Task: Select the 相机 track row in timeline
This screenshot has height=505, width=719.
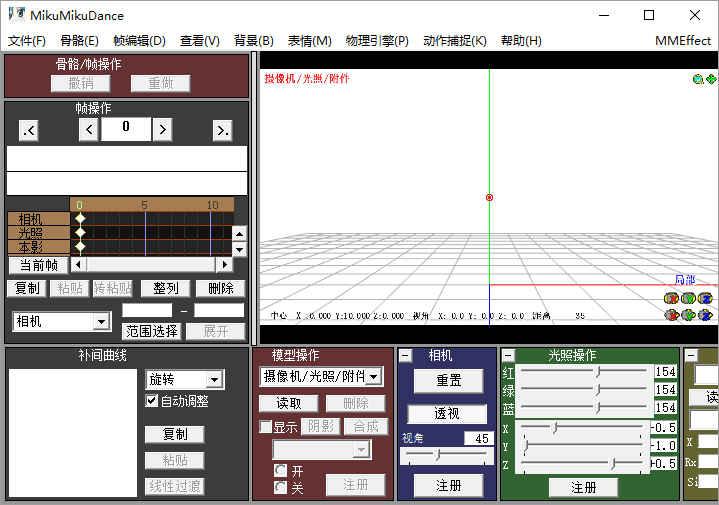Action: [x=39, y=219]
